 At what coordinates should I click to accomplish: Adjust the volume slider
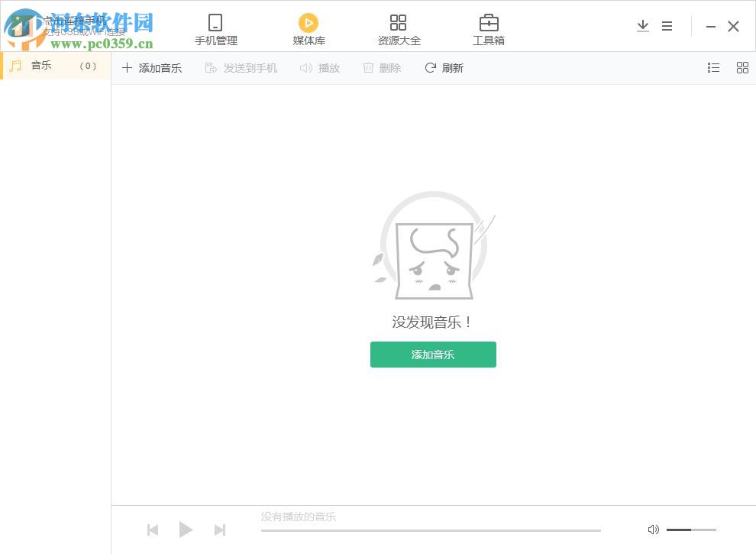[691, 530]
